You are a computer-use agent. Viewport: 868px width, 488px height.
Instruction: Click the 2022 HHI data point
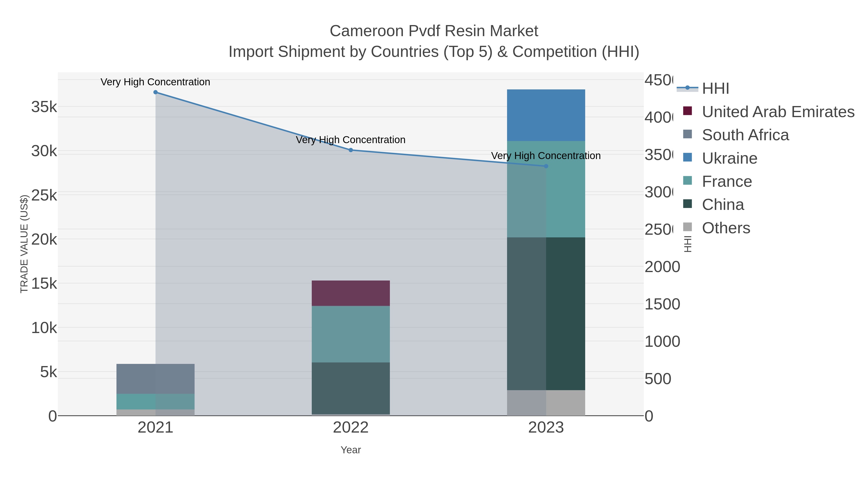pyautogui.click(x=351, y=150)
